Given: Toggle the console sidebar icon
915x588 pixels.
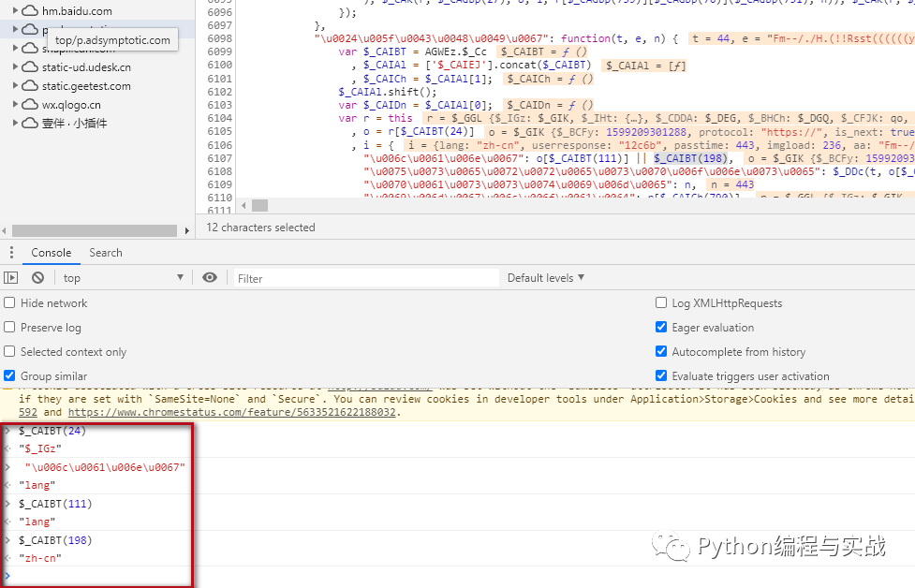Looking at the screenshot, I should pyautogui.click(x=11, y=278).
